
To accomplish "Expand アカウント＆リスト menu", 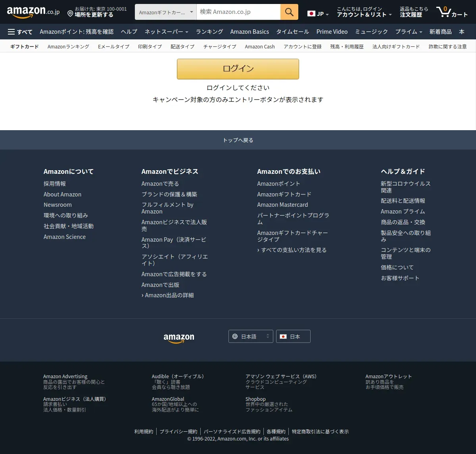I will pos(364,12).
